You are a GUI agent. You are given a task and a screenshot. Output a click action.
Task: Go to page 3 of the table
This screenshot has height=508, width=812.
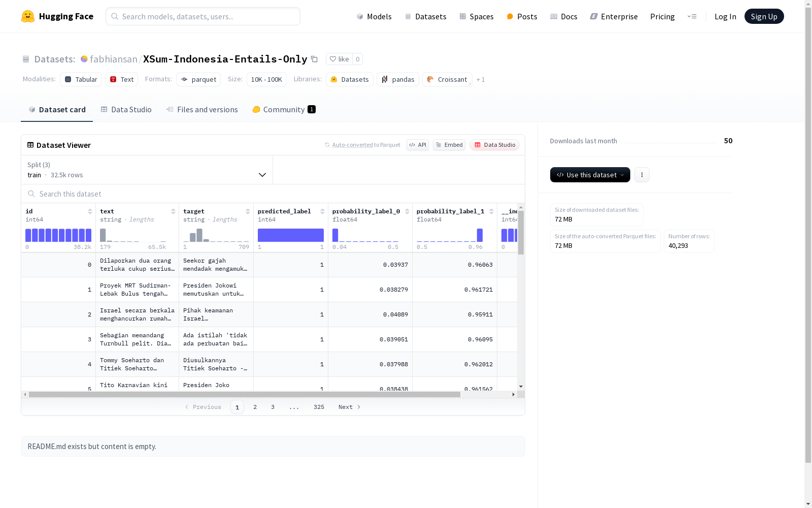[273, 407]
